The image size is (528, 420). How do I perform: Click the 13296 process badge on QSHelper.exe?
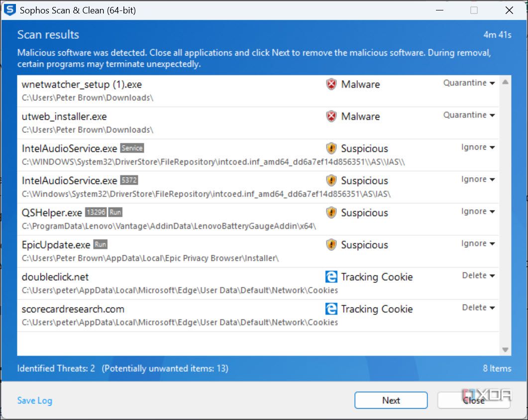pyautogui.click(x=96, y=212)
